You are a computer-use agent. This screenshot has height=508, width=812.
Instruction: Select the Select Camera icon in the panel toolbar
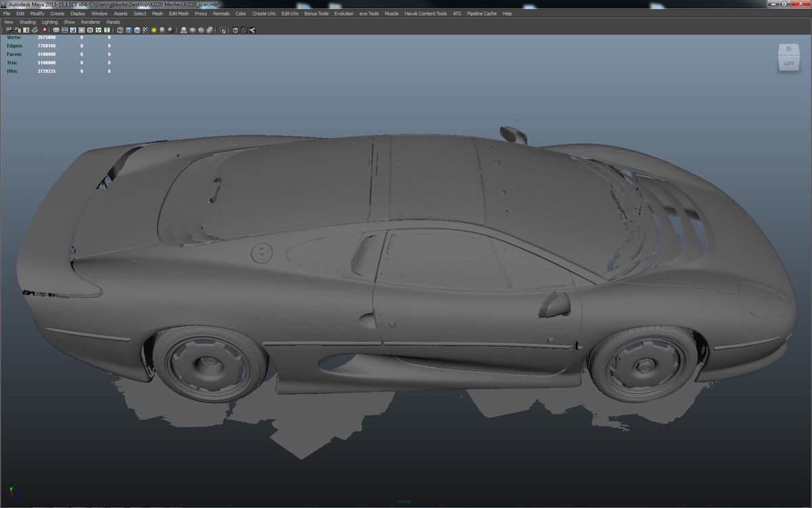click(9, 30)
